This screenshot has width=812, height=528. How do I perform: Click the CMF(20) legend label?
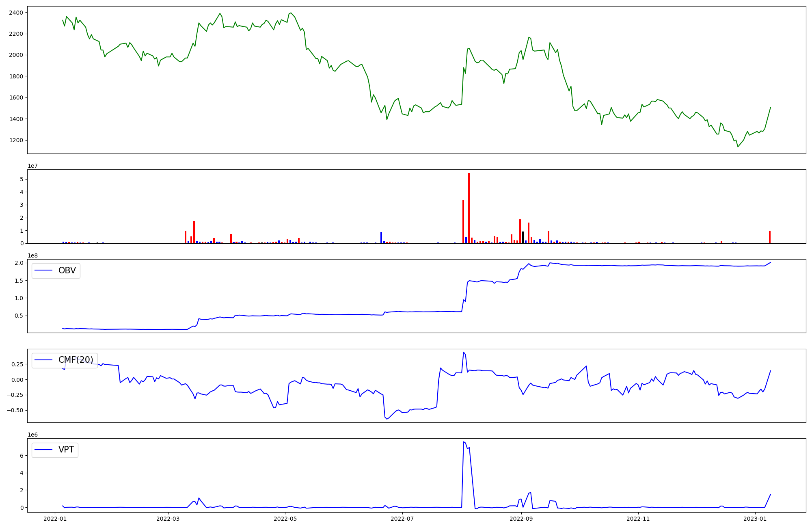(x=76, y=360)
